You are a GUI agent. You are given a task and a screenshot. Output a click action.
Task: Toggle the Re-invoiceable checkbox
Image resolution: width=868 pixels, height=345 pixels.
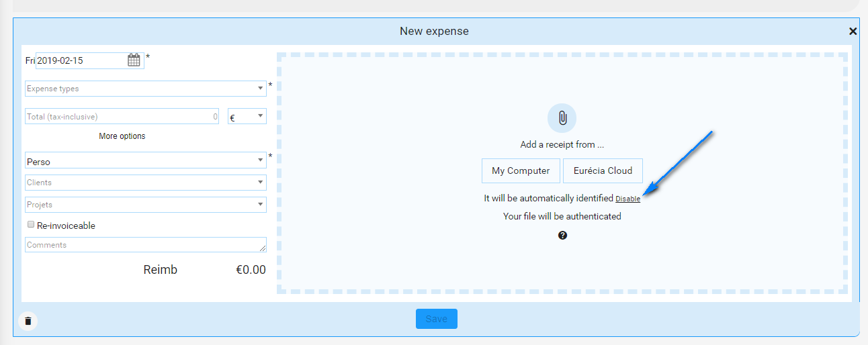click(x=31, y=225)
